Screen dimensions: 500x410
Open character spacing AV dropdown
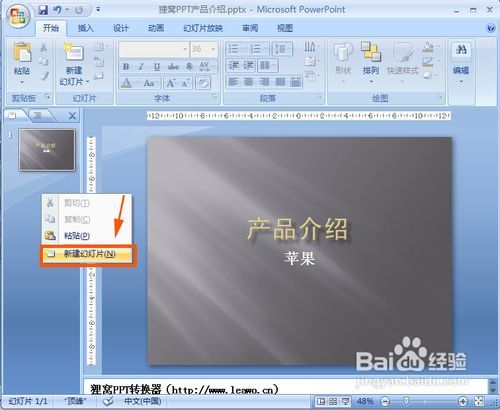206,67
